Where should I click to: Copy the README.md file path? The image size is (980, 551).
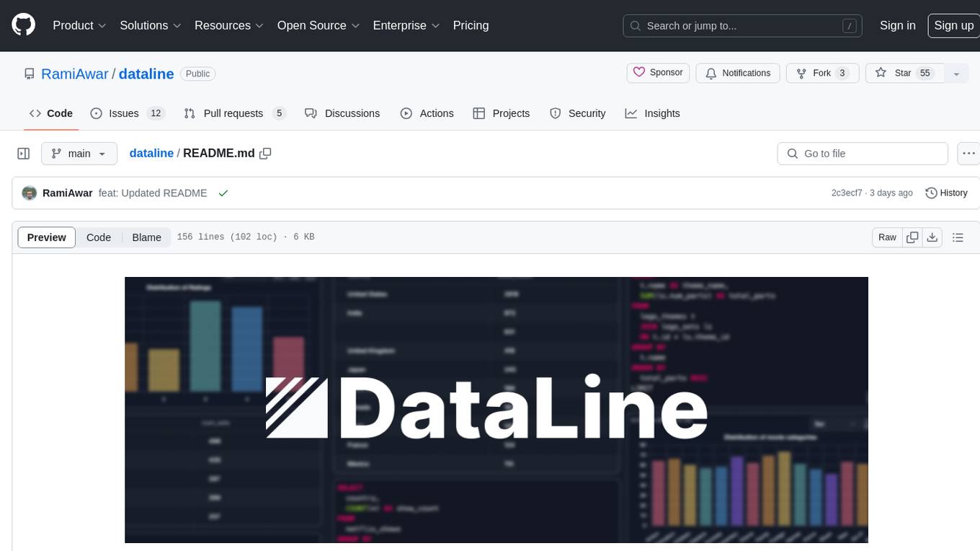(x=265, y=154)
